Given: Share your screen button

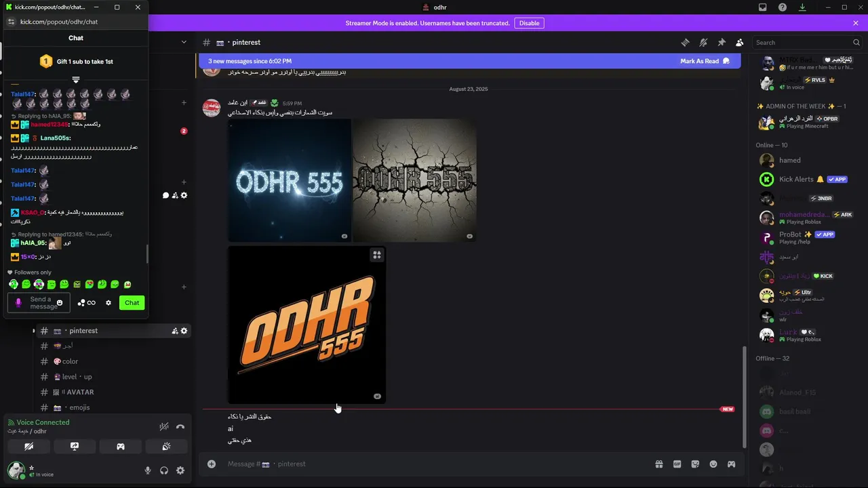Looking at the screenshot, I should point(75,447).
